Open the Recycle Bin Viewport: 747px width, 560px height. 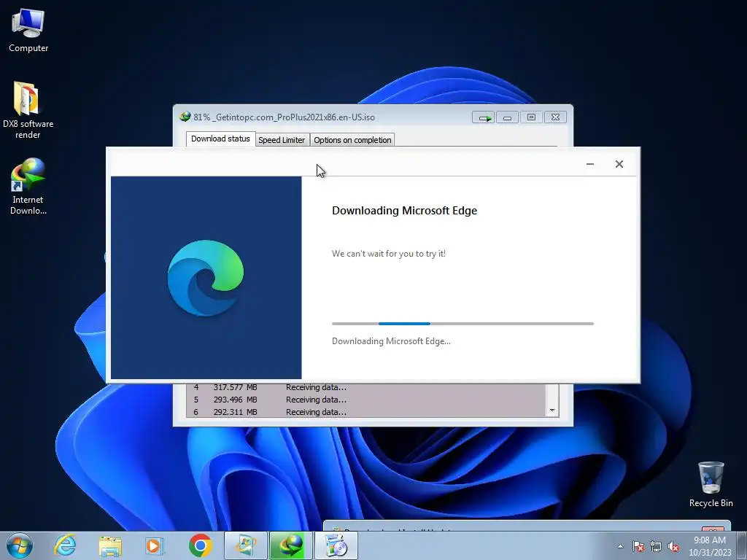[x=711, y=484]
